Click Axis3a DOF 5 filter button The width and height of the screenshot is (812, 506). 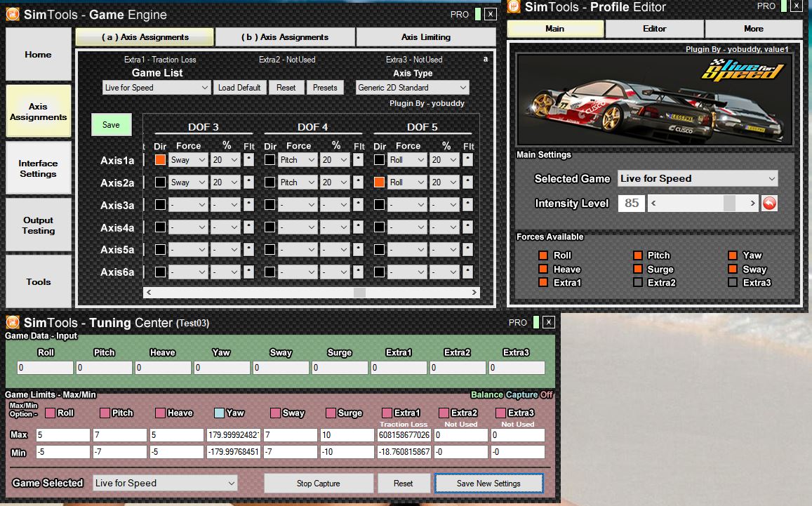[x=467, y=204]
